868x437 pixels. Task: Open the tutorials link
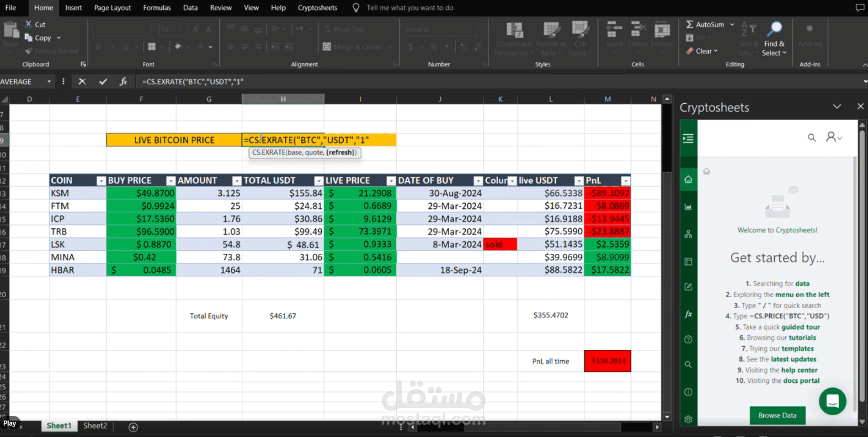click(802, 338)
